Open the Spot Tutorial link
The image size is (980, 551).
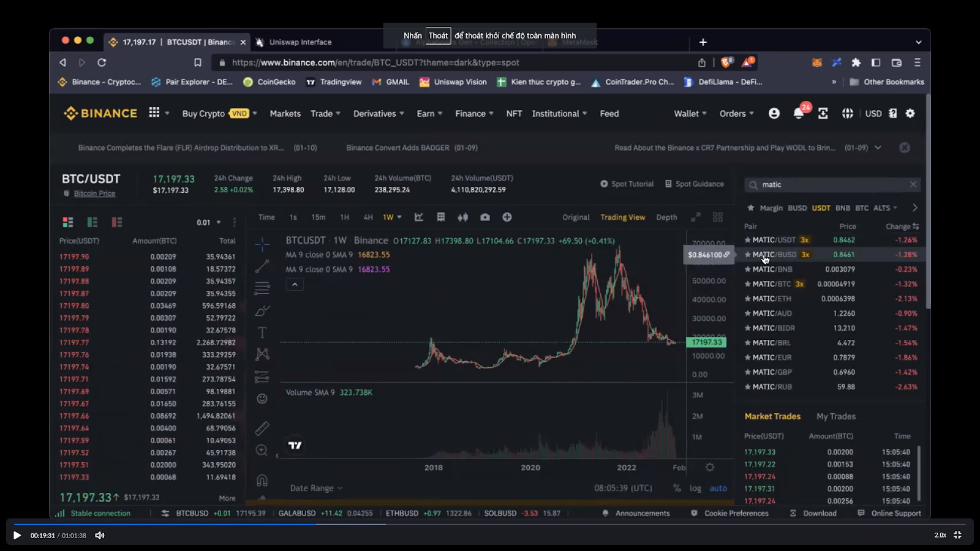[627, 184]
